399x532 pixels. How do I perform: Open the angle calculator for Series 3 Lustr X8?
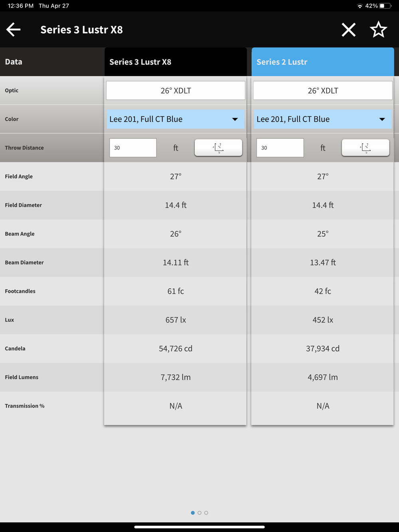click(x=218, y=148)
